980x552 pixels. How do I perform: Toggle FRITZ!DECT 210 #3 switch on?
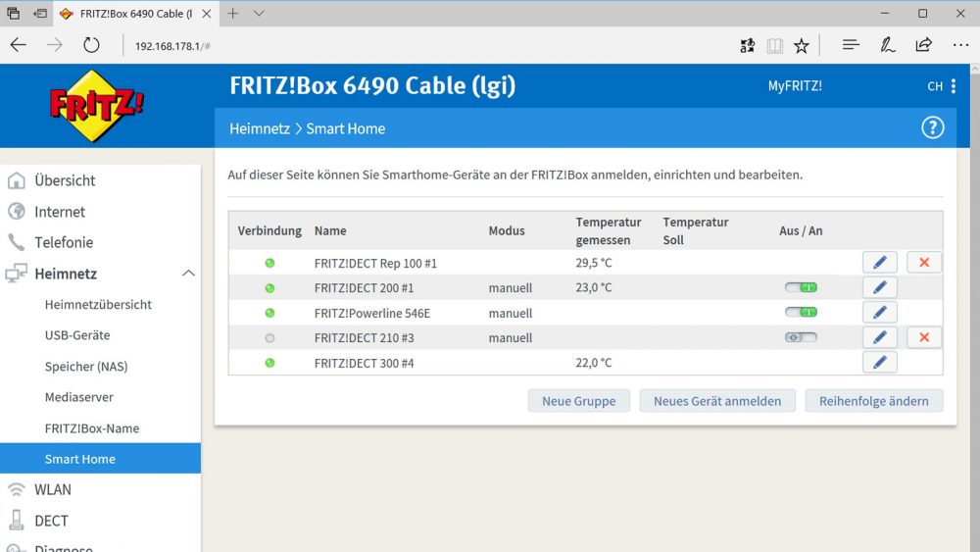pos(802,337)
